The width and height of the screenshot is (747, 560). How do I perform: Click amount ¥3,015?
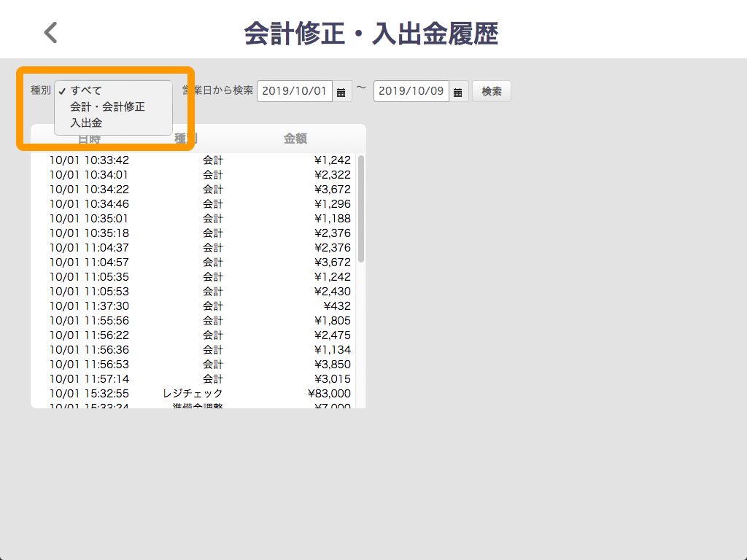(333, 379)
